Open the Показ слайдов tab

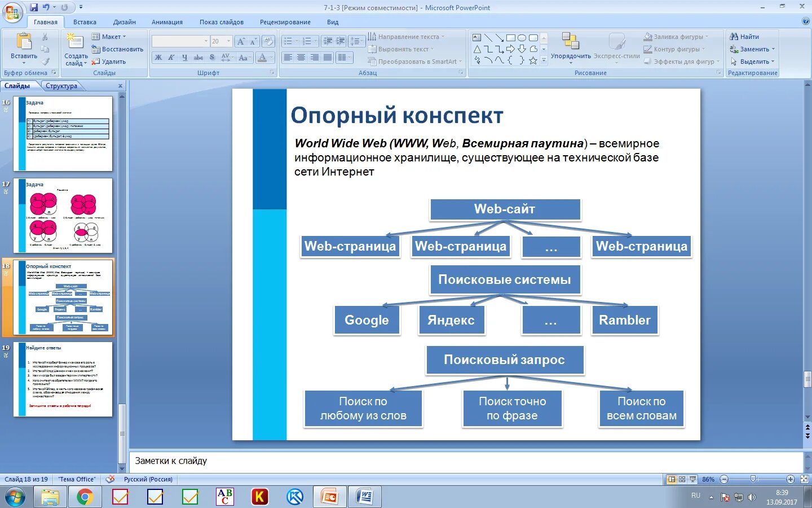pyautogui.click(x=222, y=22)
